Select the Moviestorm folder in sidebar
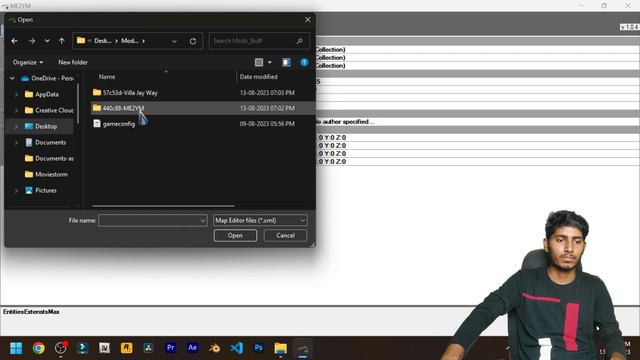This screenshot has width=640, height=360. [x=46, y=174]
